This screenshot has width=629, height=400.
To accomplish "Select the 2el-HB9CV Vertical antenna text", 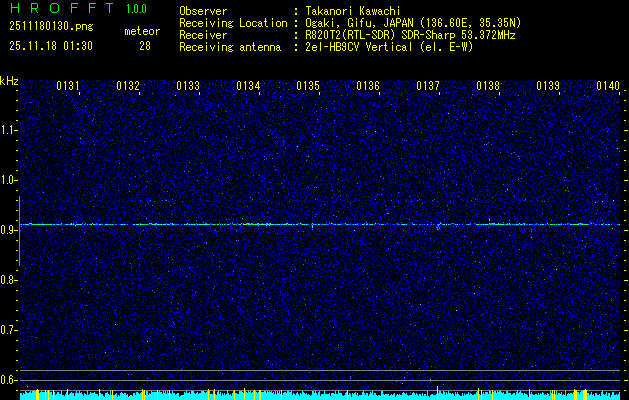I will [390, 47].
